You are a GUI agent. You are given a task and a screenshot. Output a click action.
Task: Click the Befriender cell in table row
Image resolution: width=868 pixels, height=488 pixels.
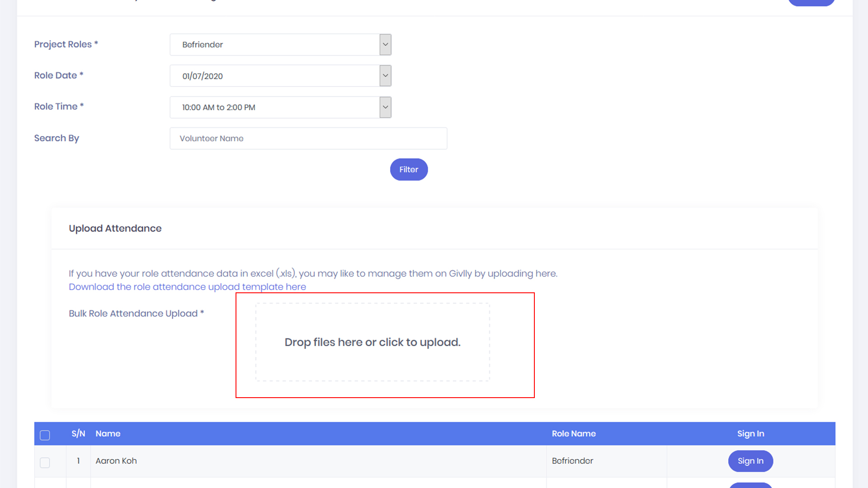pos(572,461)
